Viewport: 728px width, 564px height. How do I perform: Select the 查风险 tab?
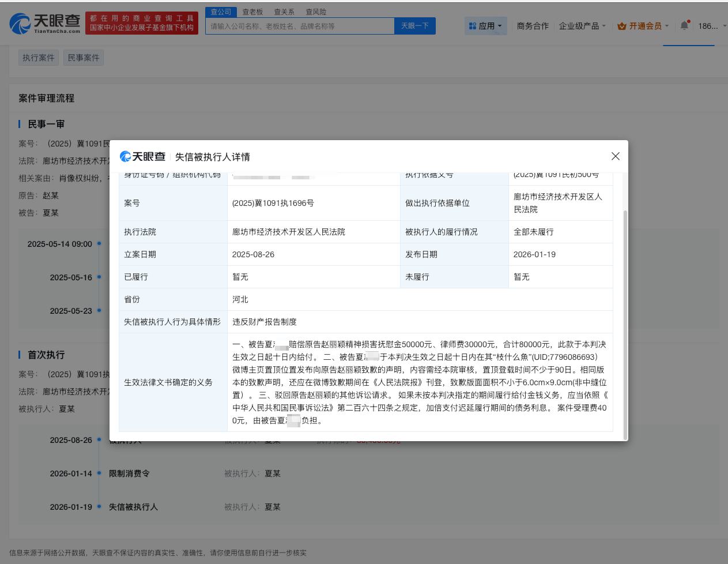315,12
